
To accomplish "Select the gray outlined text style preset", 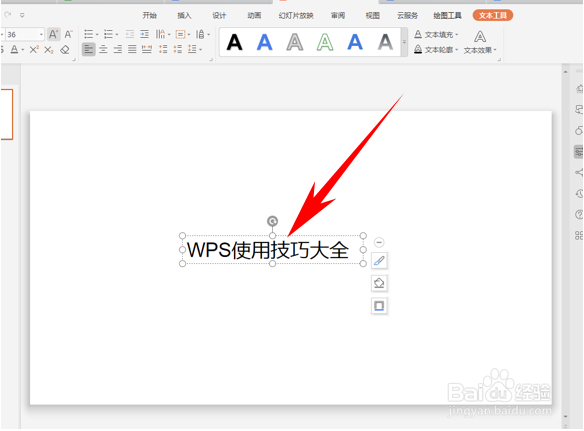I will tap(295, 42).
